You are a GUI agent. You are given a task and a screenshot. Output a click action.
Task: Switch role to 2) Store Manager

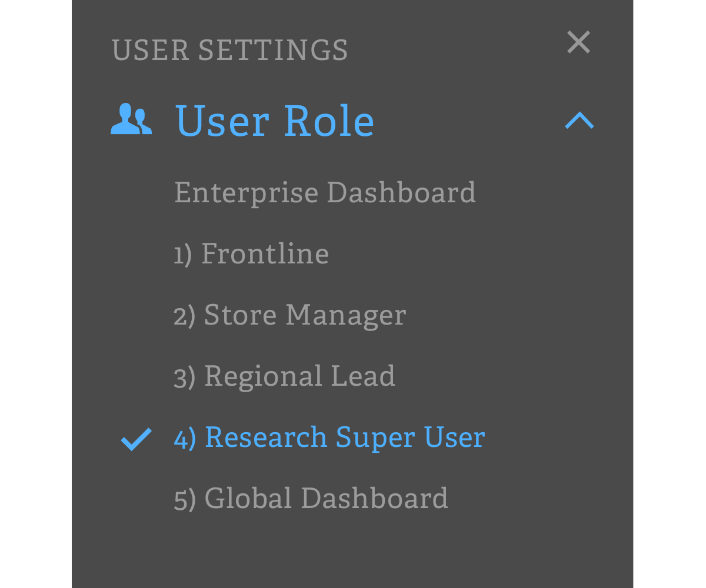pyautogui.click(x=289, y=315)
